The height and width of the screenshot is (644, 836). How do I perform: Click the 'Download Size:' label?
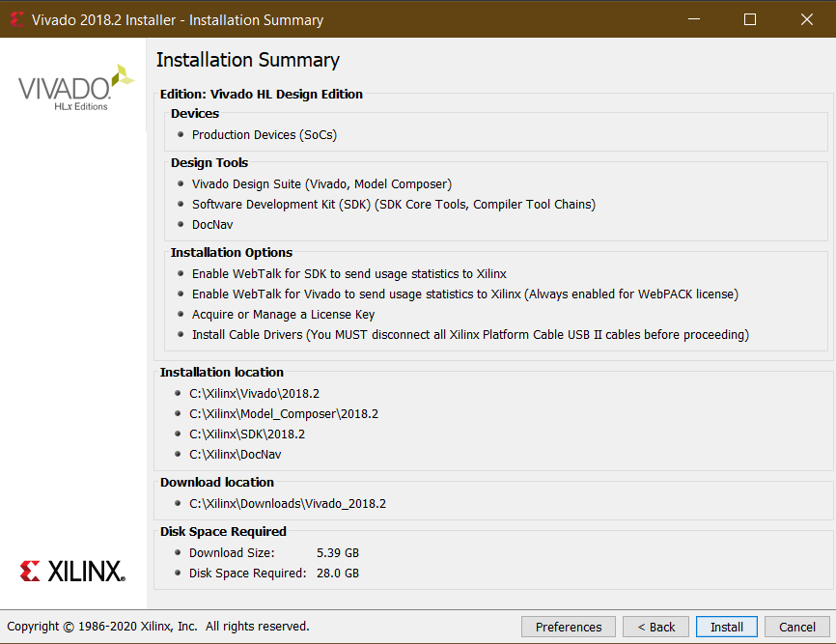pos(232,553)
